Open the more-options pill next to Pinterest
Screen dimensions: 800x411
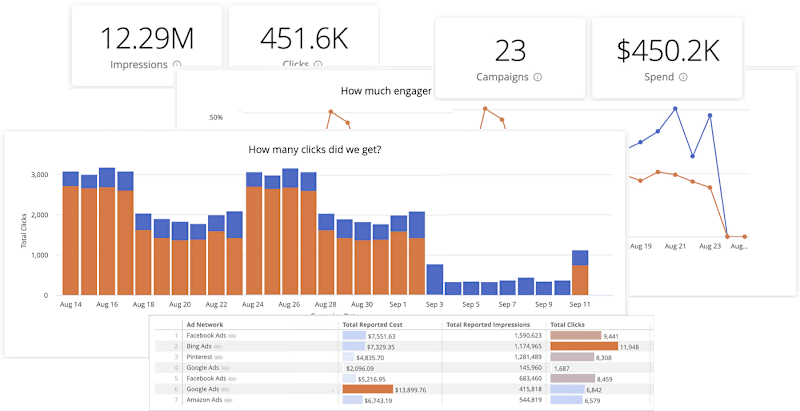tap(218, 357)
